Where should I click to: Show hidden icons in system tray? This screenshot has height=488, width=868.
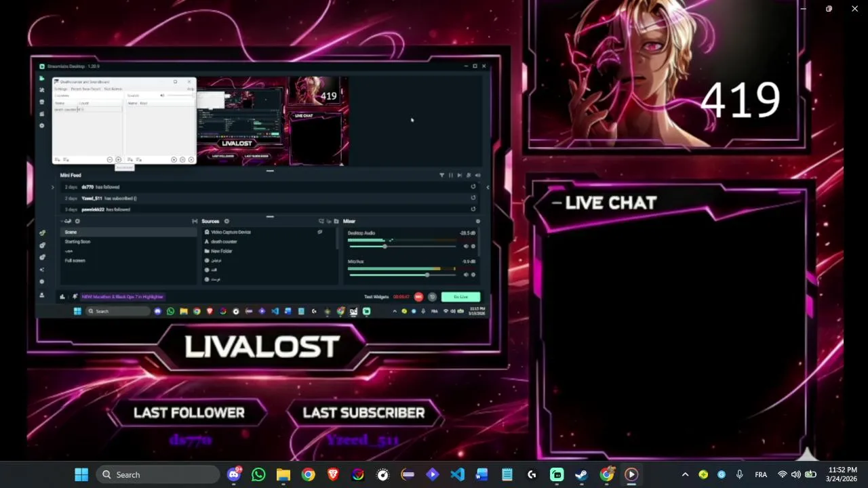click(x=685, y=474)
